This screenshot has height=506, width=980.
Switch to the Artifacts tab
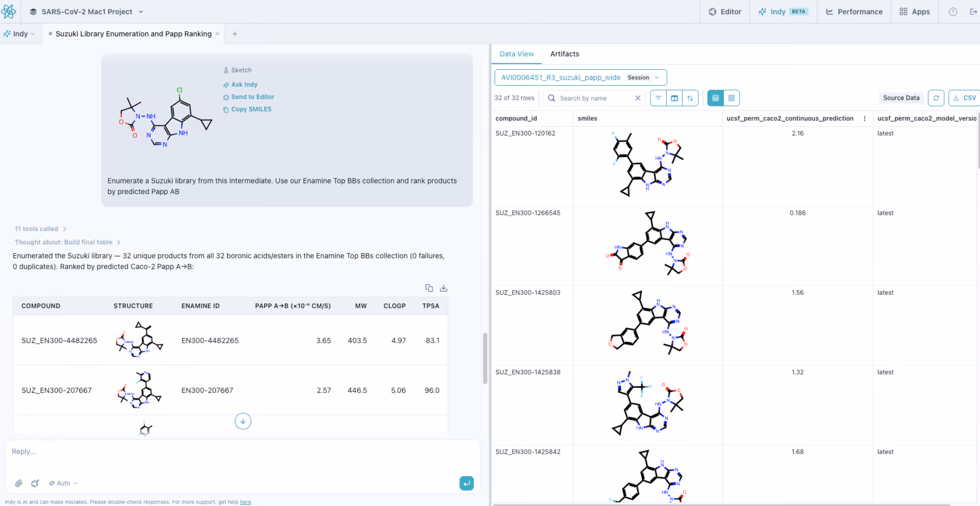(x=565, y=54)
